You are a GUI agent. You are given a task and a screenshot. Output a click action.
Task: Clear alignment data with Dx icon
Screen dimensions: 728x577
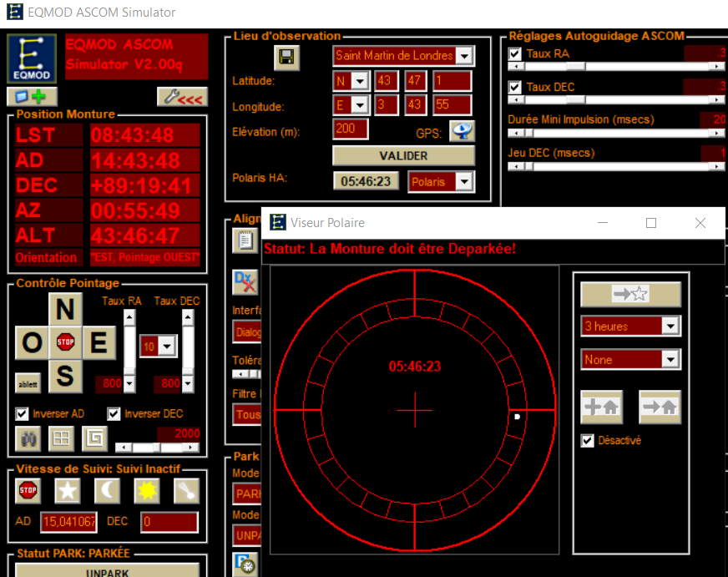click(245, 281)
